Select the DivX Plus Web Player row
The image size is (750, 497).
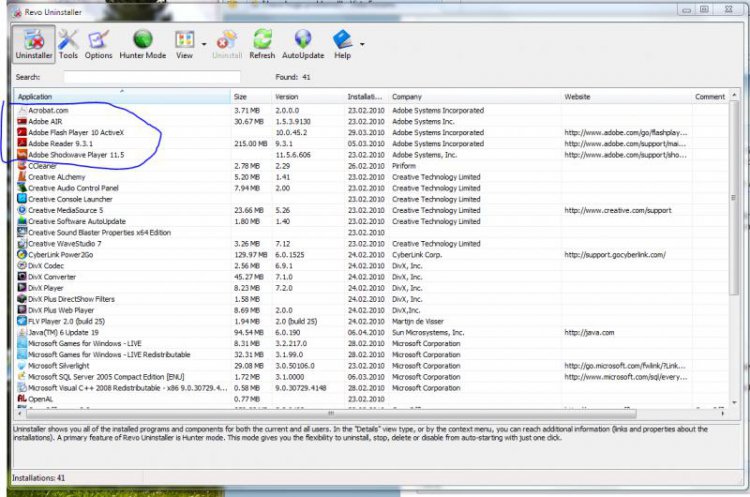click(371, 310)
